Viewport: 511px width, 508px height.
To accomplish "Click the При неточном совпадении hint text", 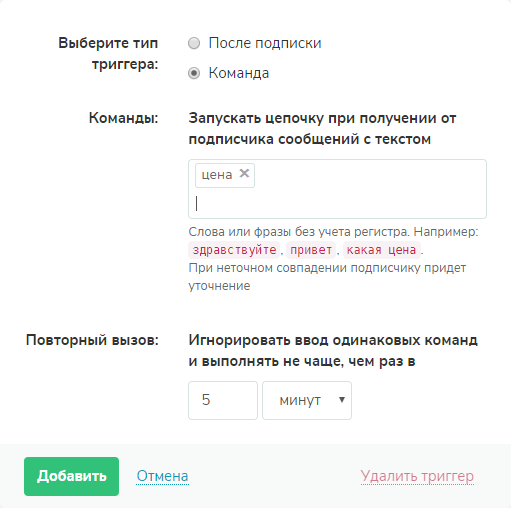I will [327, 277].
